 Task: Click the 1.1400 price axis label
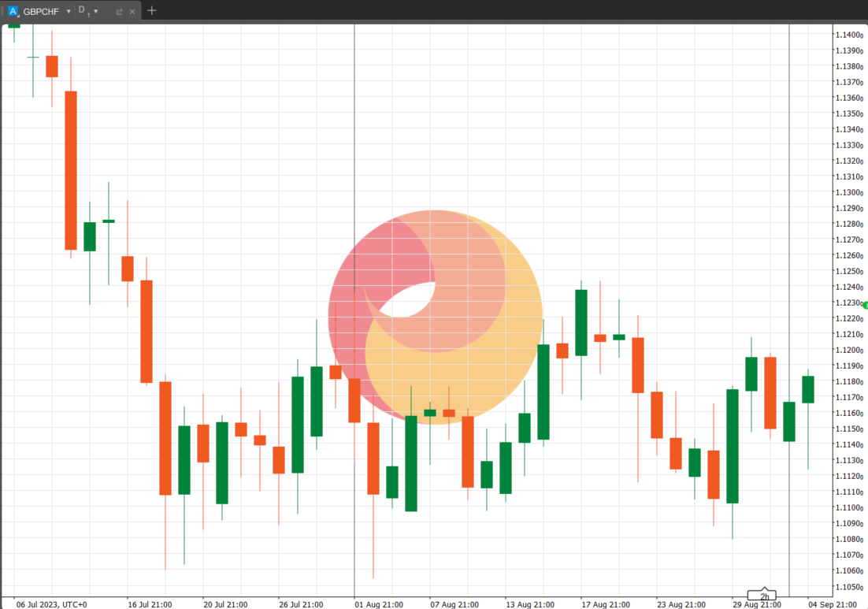[849, 35]
